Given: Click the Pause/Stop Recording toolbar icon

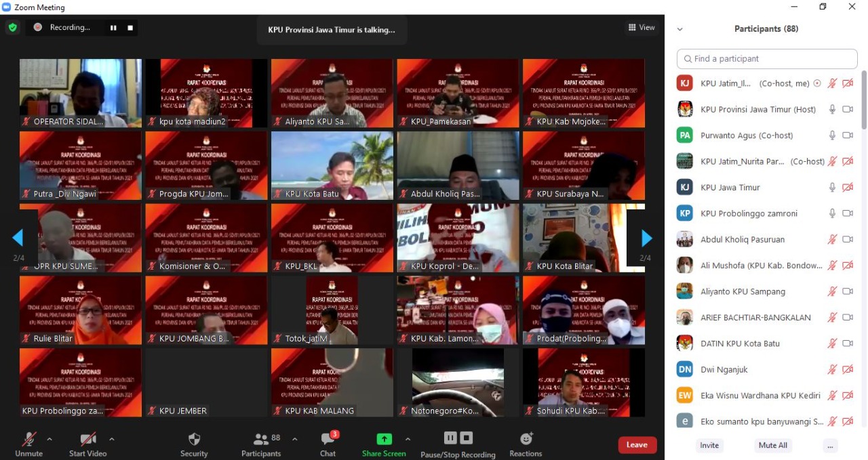Looking at the screenshot, I should coord(458,438).
